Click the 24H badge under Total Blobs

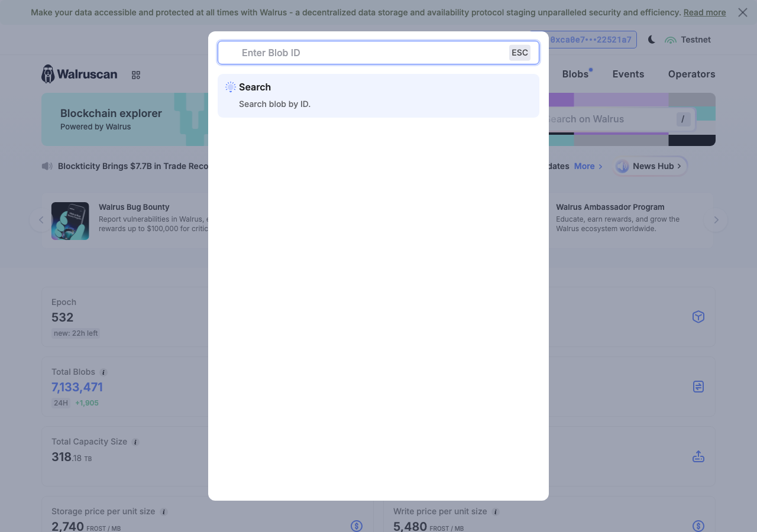(x=61, y=403)
